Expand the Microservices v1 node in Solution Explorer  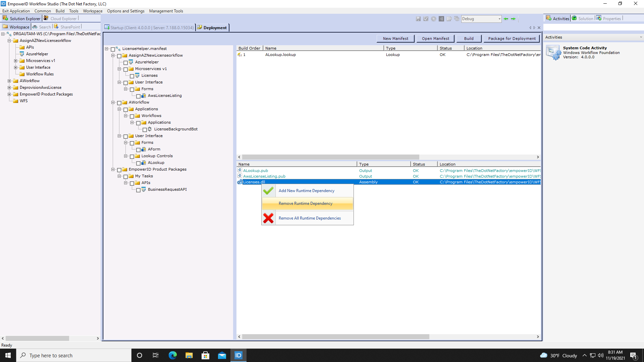pos(15,61)
